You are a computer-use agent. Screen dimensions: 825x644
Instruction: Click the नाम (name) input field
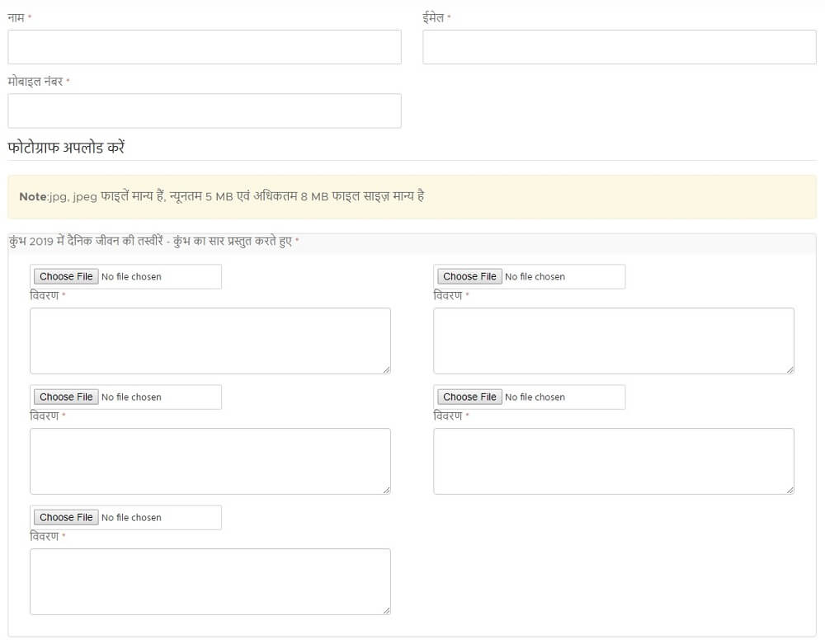tap(204, 47)
